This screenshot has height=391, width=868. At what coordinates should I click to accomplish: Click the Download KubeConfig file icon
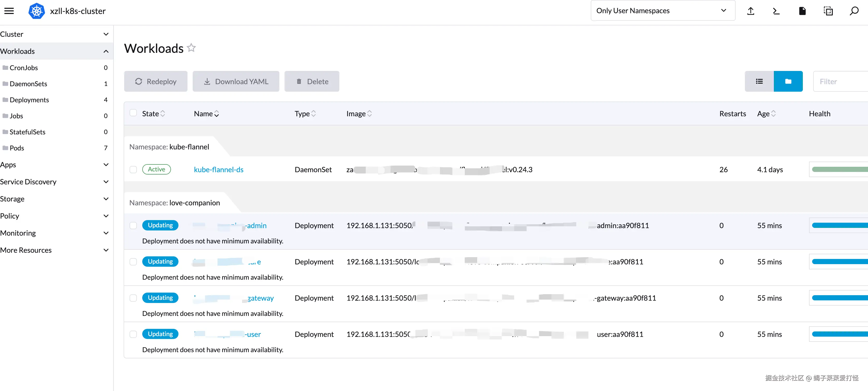tap(802, 11)
